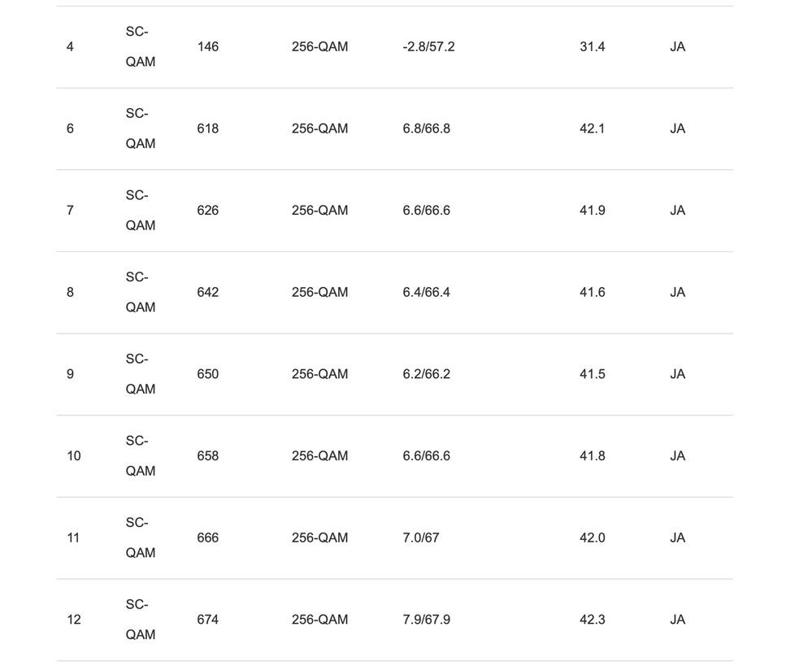
Task: Click the 31.4 signal value
Action: (592, 47)
